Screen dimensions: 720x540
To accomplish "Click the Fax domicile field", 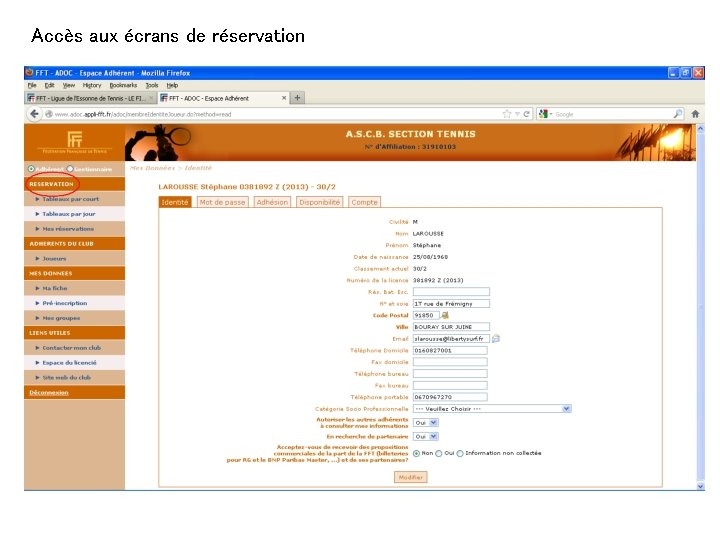I will pyautogui.click(x=450, y=362).
